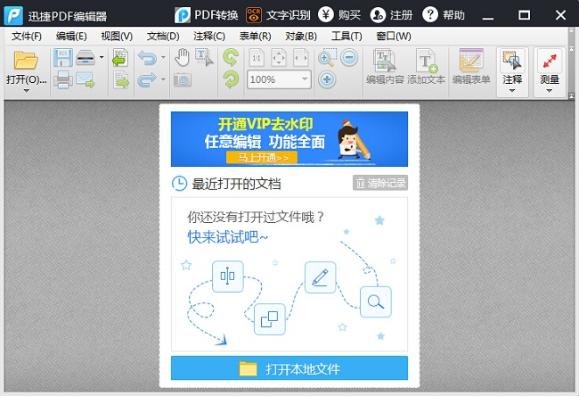Click the actual size page icon
579x396 pixels.
257,58
